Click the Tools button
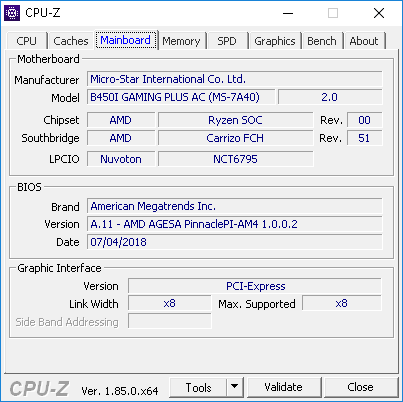This screenshot has height=402, width=403. point(198,387)
